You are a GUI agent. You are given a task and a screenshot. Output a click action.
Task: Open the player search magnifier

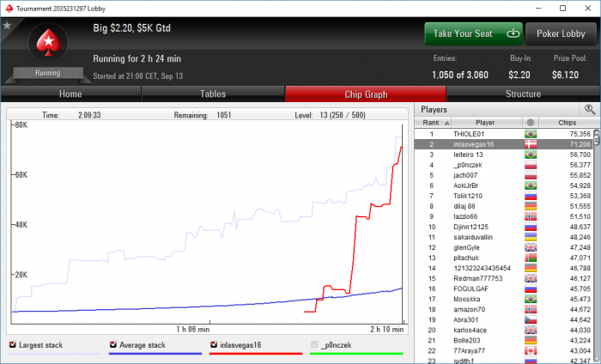pos(590,109)
